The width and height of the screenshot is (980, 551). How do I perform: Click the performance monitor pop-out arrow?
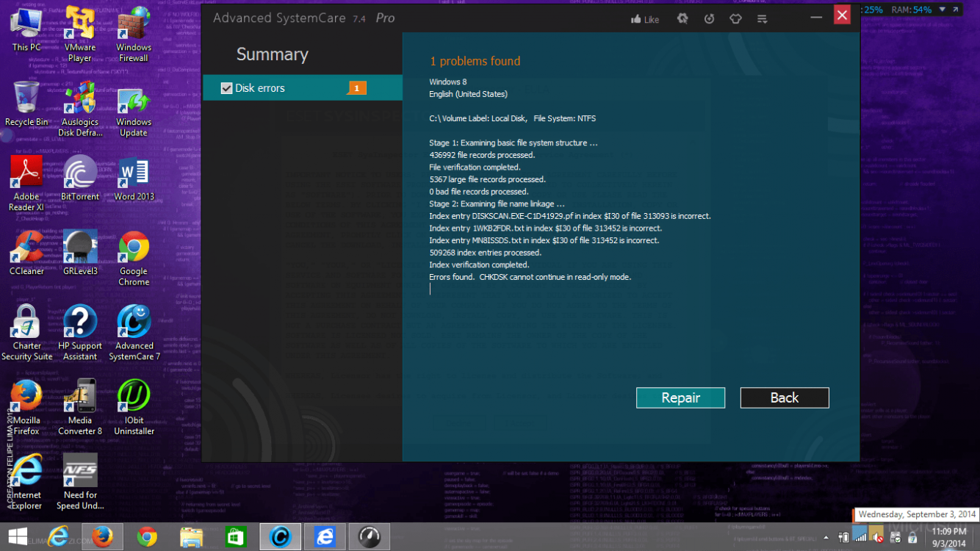(955, 10)
